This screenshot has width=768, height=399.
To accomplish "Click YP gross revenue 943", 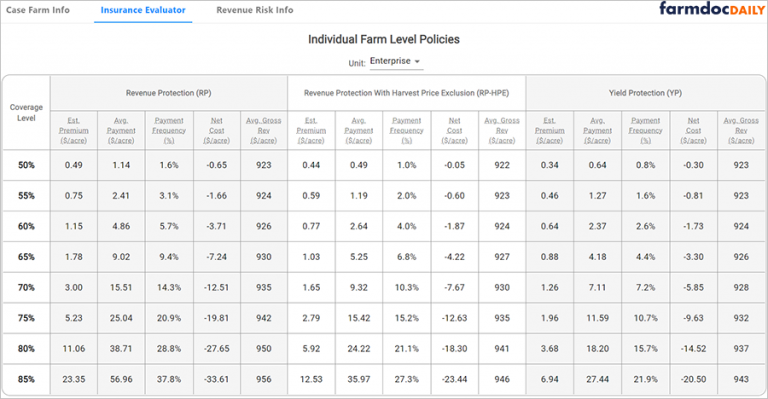I will pos(741,379).
